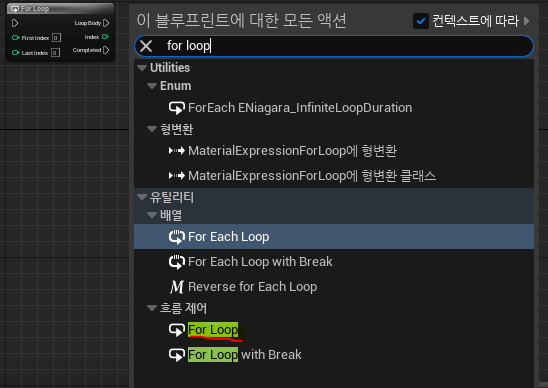Select MaterialExpressionForLoop에 형변환 클래스 entry
The image size is (548, 388).
point(334,175)
